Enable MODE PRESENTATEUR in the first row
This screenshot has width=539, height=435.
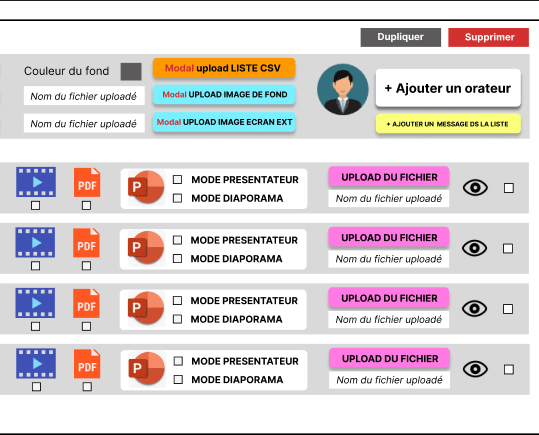coord(177,180)
